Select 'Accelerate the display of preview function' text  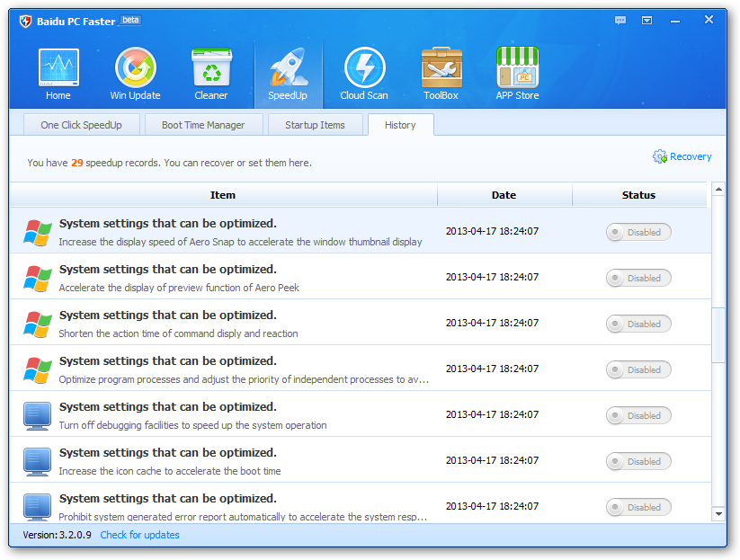pos(179,288)
